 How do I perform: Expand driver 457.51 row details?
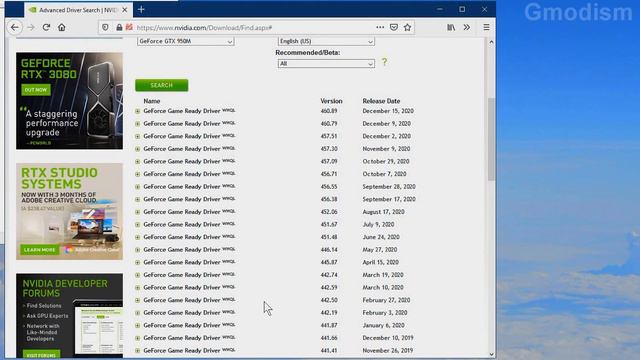point(138,136)
